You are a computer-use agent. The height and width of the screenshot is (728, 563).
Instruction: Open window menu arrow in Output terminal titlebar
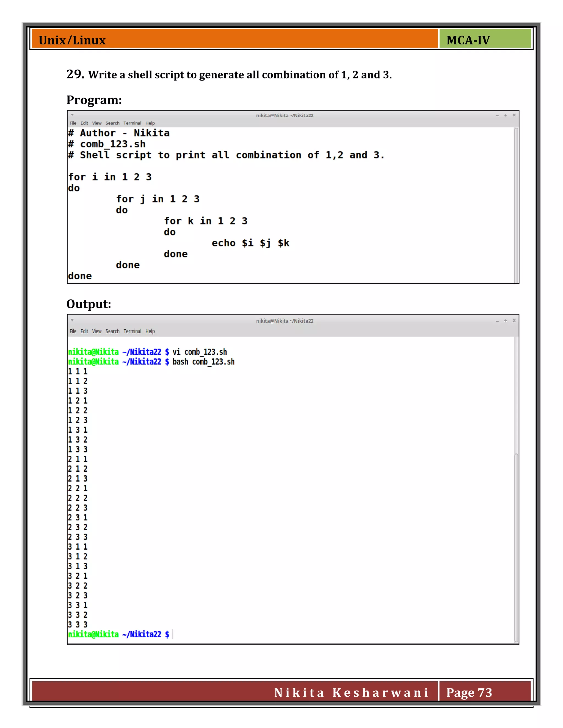click(72, 320)
